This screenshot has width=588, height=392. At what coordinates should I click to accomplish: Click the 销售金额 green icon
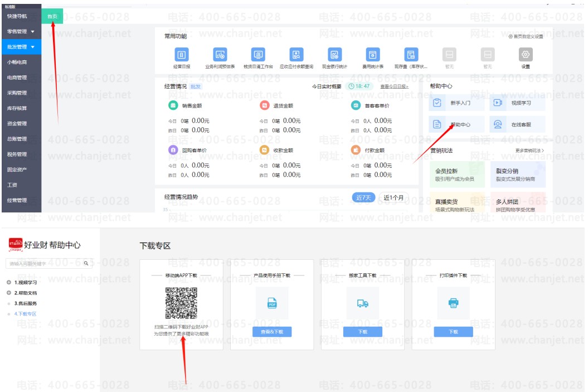click(x=173, y=105)
